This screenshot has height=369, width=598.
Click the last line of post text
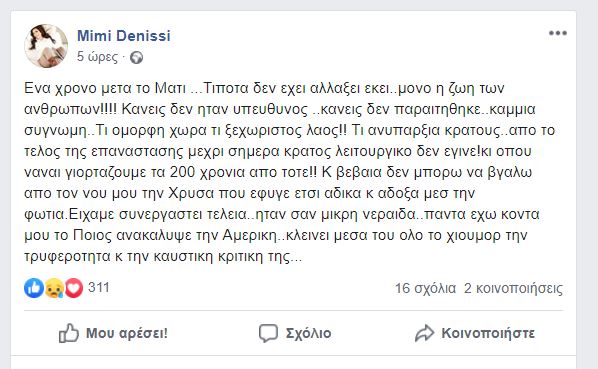[x=163, y=257]
